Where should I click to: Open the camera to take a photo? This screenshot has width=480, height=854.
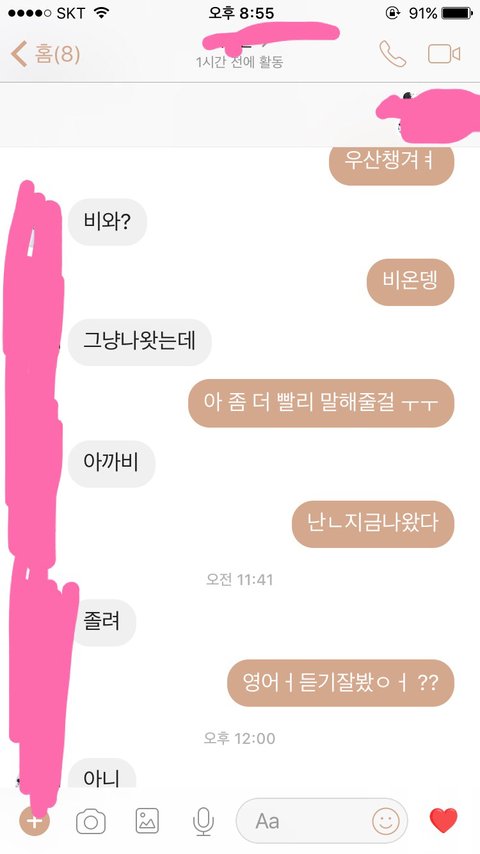tap(91, 821)
